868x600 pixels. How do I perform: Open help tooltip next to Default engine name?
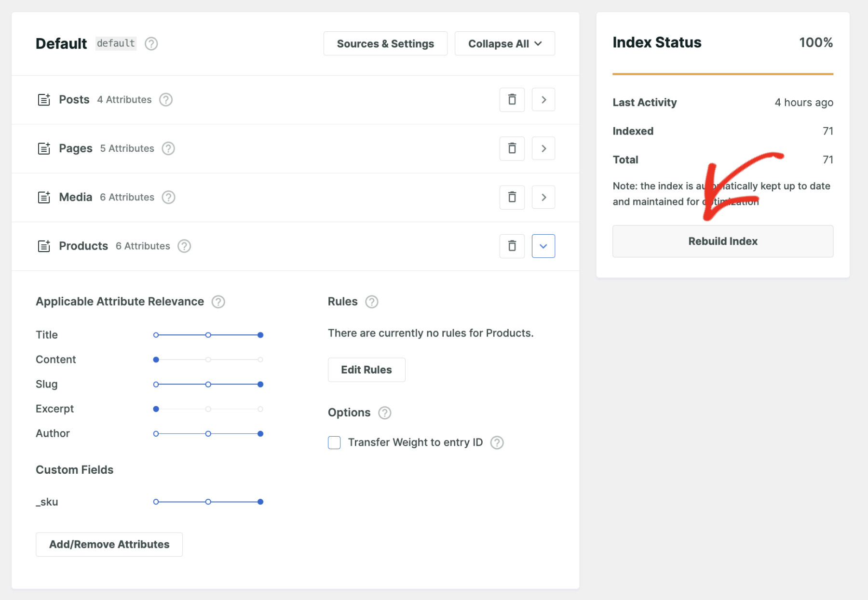point(151,44)
